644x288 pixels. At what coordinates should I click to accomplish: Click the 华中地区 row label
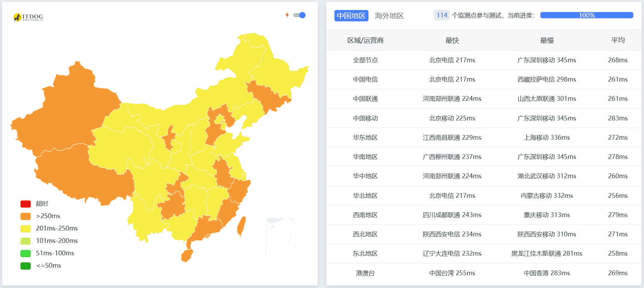point(365,176)
